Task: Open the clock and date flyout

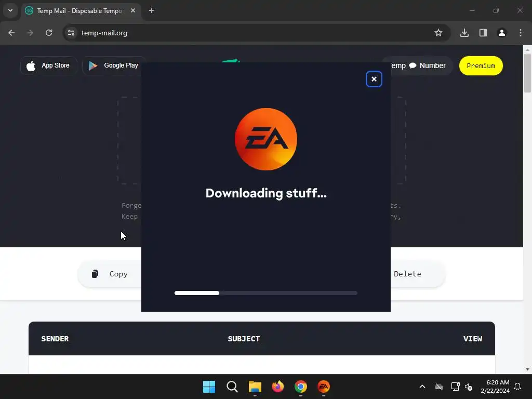Action: pos(495,387)
